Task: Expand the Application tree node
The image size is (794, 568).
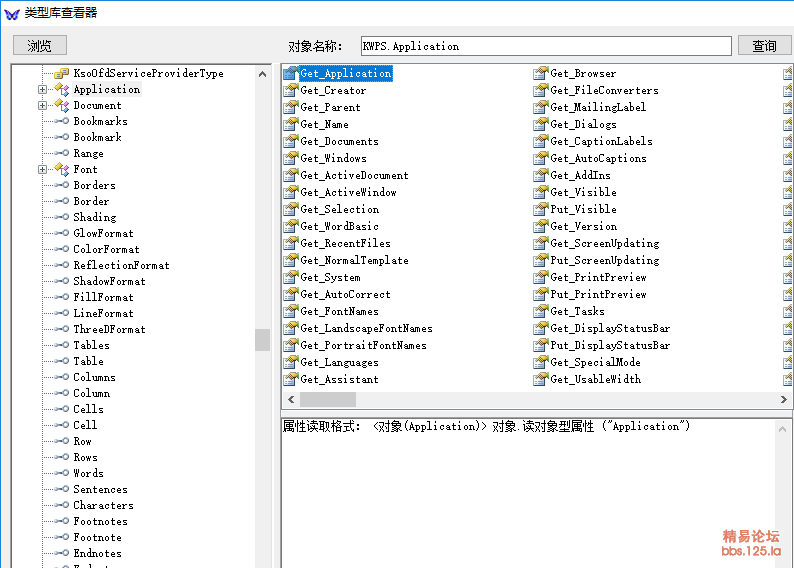Action: click(x=43, y=90)
